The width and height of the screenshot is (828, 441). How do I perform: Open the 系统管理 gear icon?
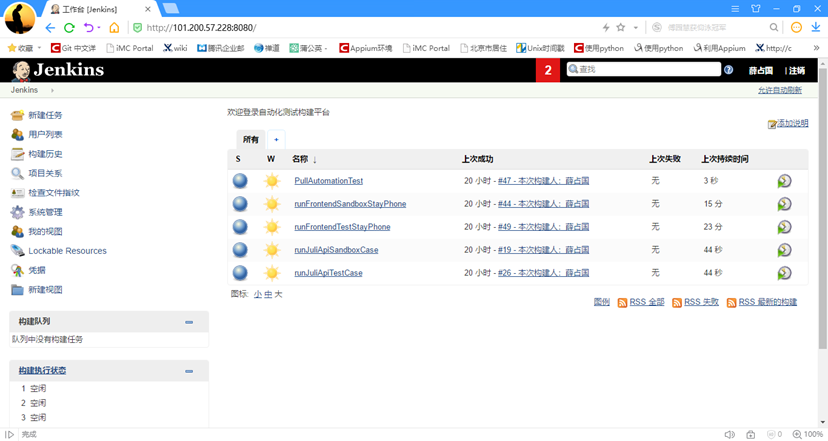click(x=17, y=212)
